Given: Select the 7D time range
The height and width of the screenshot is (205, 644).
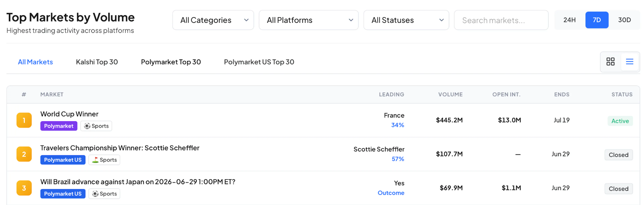Looking at the screenshot, I should [x=597, y=20].
